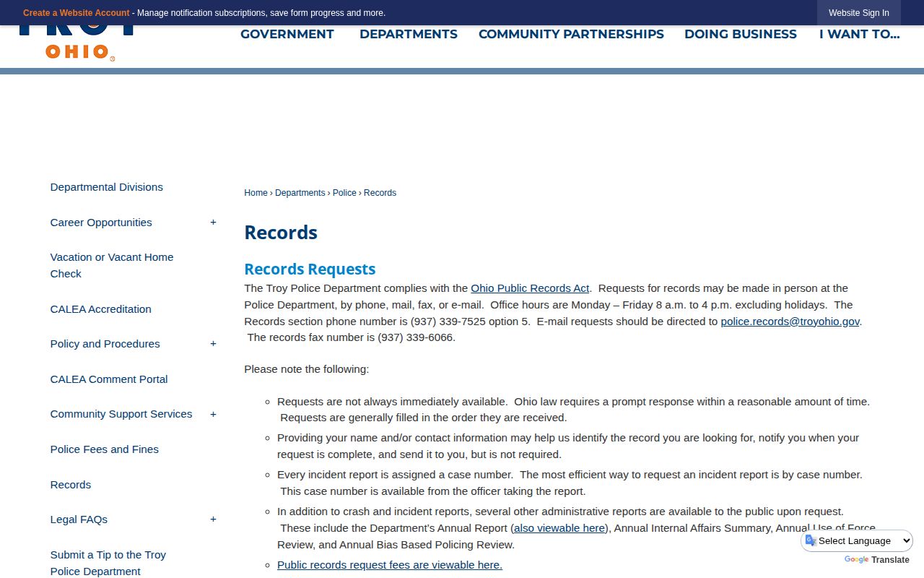Screen dimensions: 924x578
Task: Open the Departments menu
Action: pyautogui.click(x=409, y=34)
